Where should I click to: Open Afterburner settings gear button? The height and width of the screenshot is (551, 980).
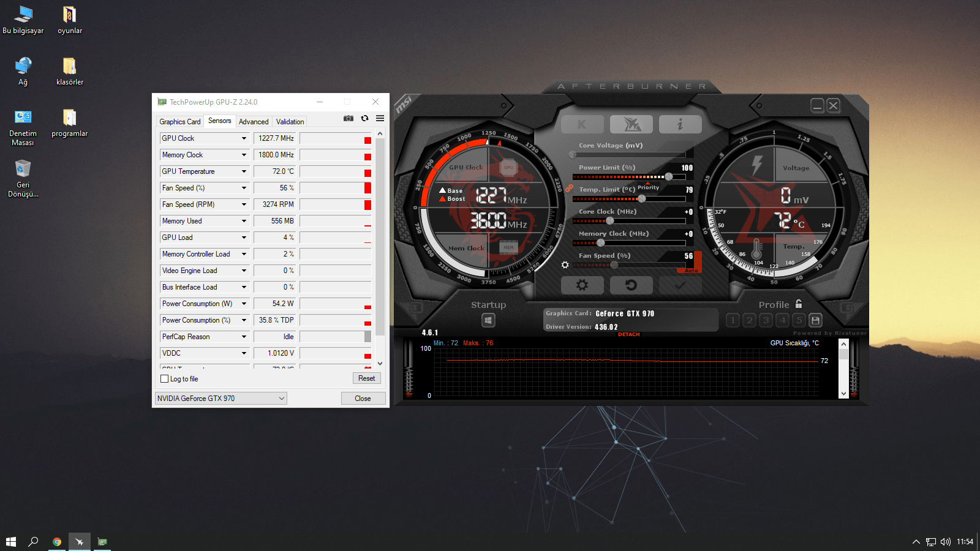click(x=582, y=285)
